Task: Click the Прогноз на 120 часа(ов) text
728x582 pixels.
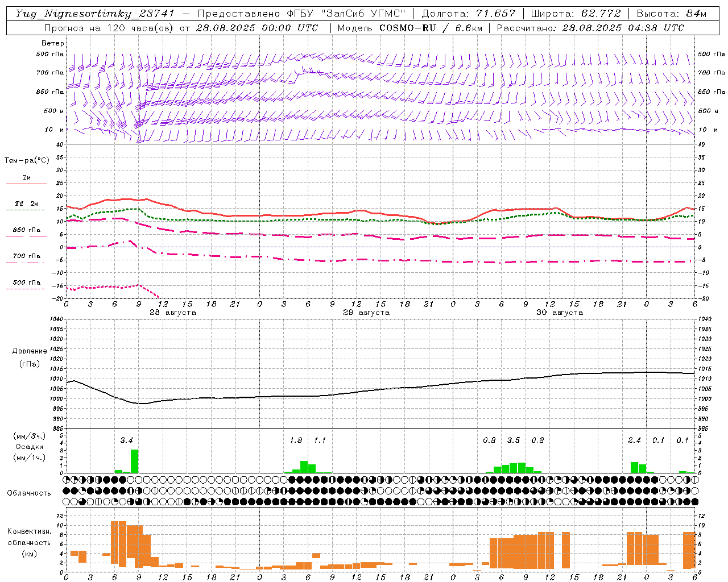Action: coord(110,28)
